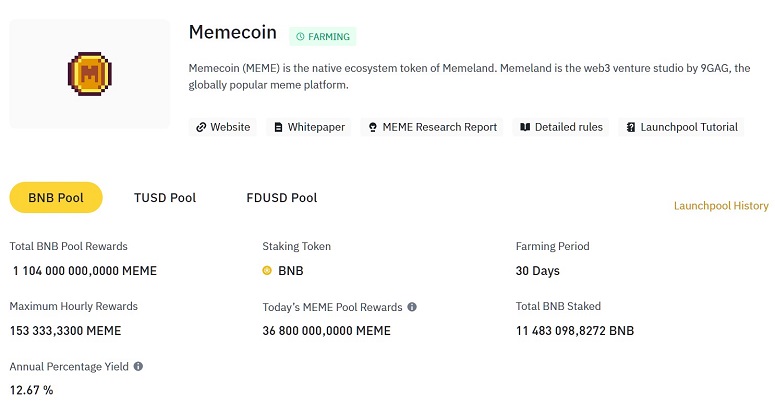Screen dimensions: 775x410
Task: Click the Memecoin pixel coin logo
Action: pyautogui.click(x=89, y=74)
